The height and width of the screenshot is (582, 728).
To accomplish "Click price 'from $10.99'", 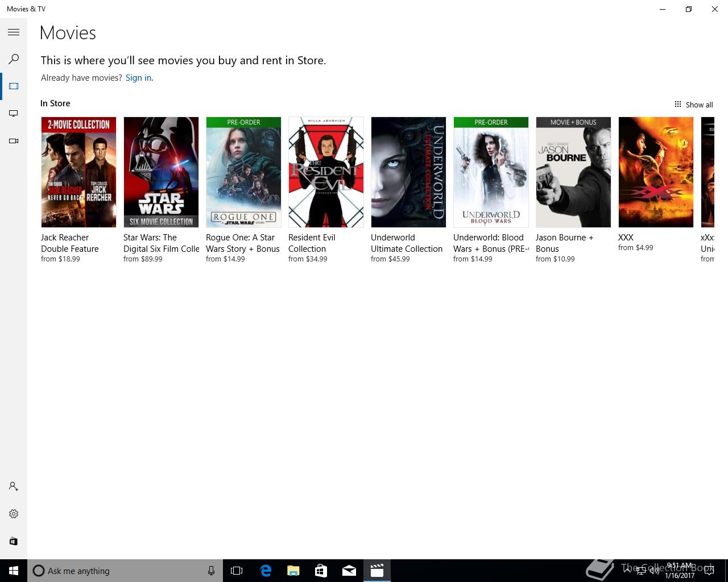I will (x=555, y=259).
